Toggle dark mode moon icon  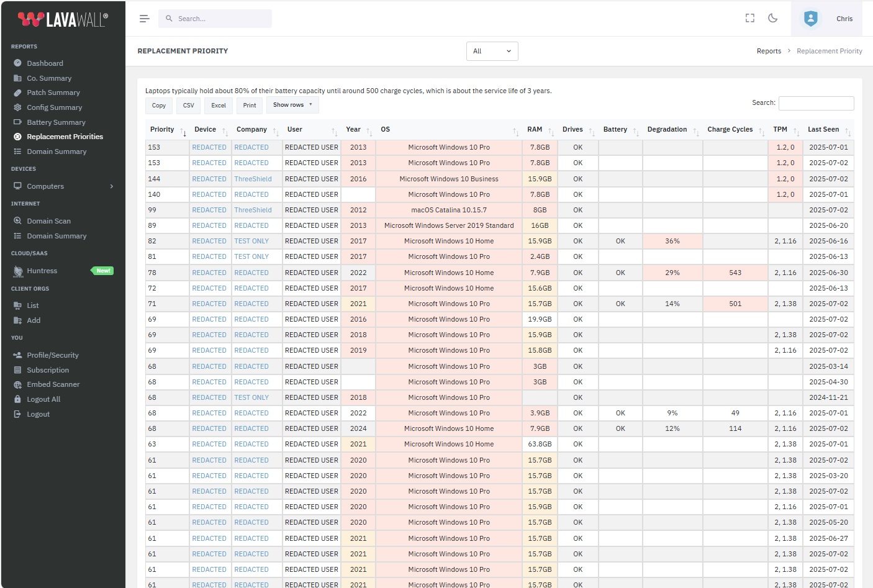pos(772,19)
